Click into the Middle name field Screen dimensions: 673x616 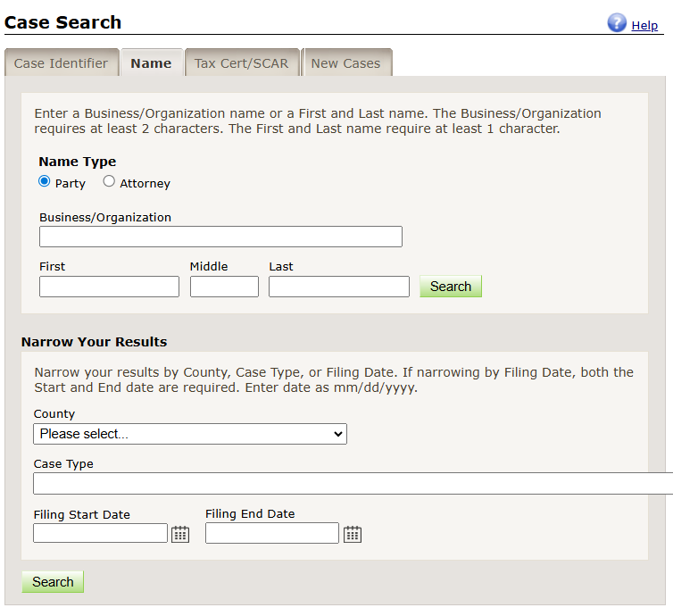(224, 287)
